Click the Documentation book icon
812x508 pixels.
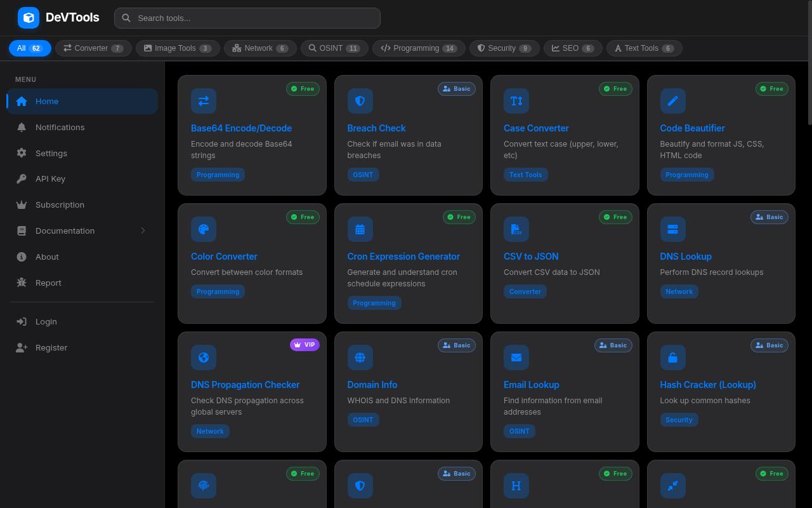pyautogui.click(x=22, y=231)
